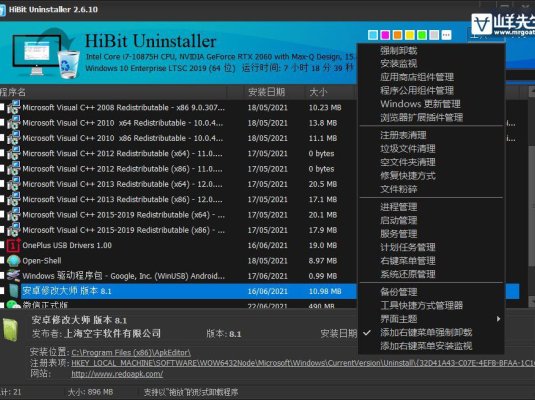This screenshot has width=535, height=400.
Task: Select the magenta theme color swatch
Action: point(385,35)
